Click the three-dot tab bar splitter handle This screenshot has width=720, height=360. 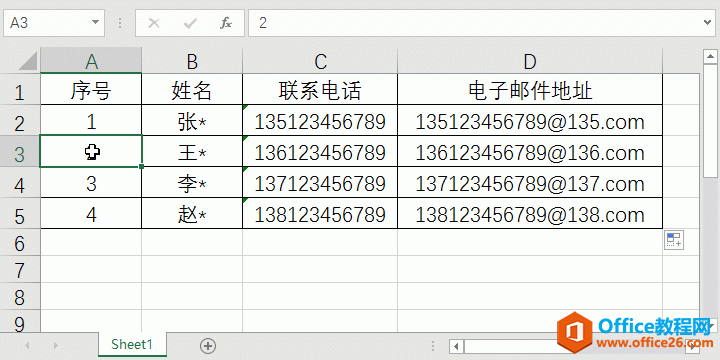(x=433, y=346)
